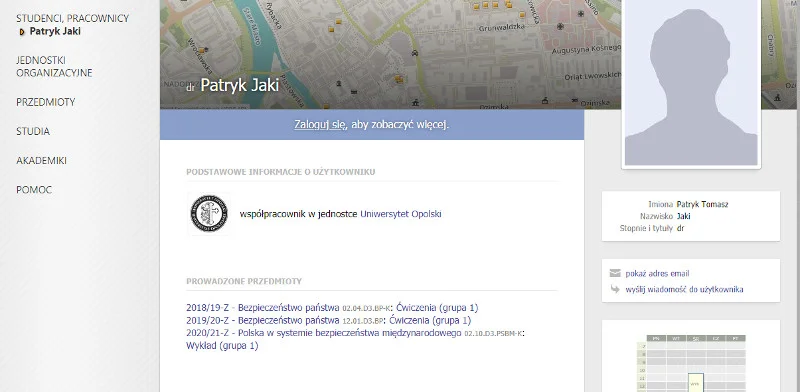
Task: Open Ćwiczenia (grupa 1) for 2018/19-Z
Action: click(437, 308)
